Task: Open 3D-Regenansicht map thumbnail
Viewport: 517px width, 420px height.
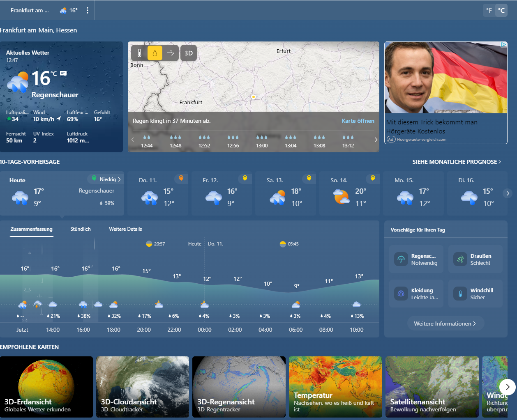Action: point(239,387)
